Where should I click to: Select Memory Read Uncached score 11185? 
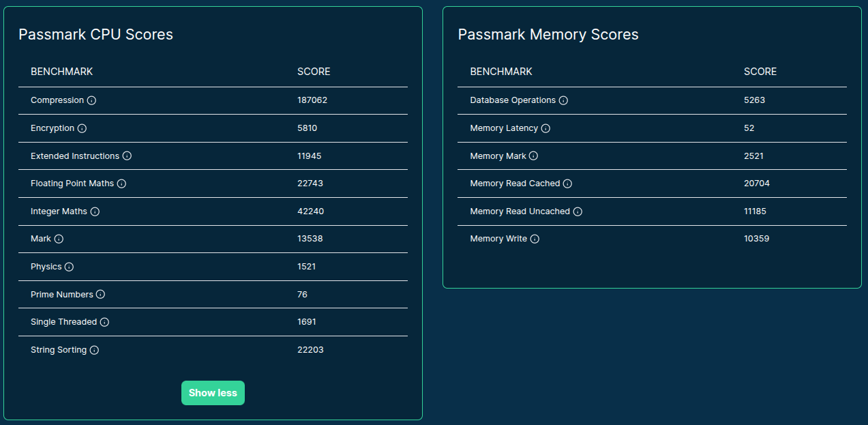pos(755,211)
